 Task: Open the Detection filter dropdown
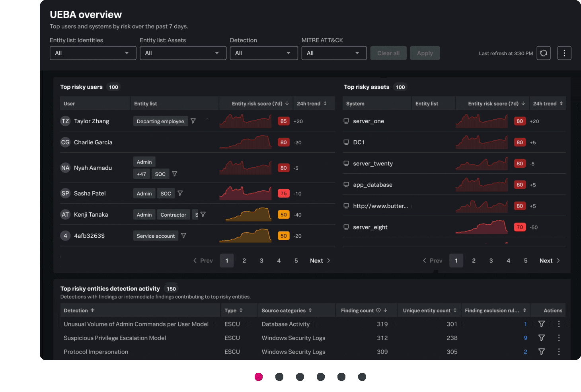point(263,53)
